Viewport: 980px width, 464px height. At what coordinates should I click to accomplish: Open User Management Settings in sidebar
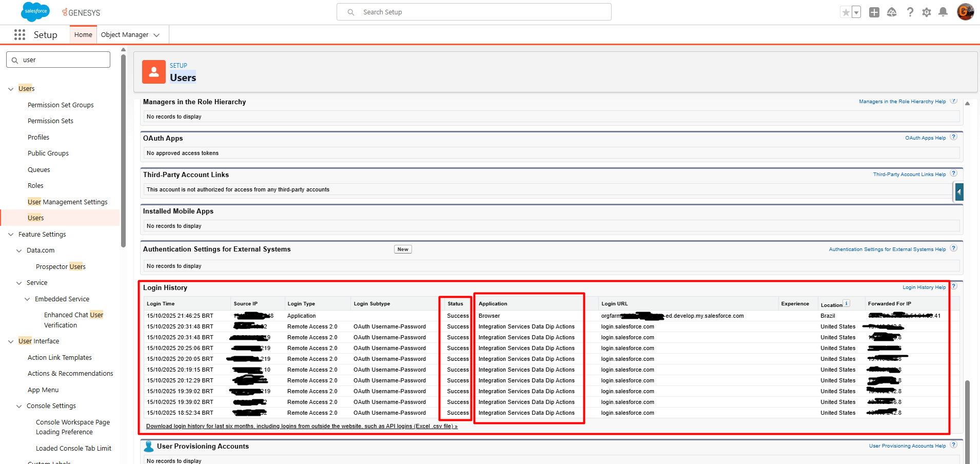pos(68,202)
